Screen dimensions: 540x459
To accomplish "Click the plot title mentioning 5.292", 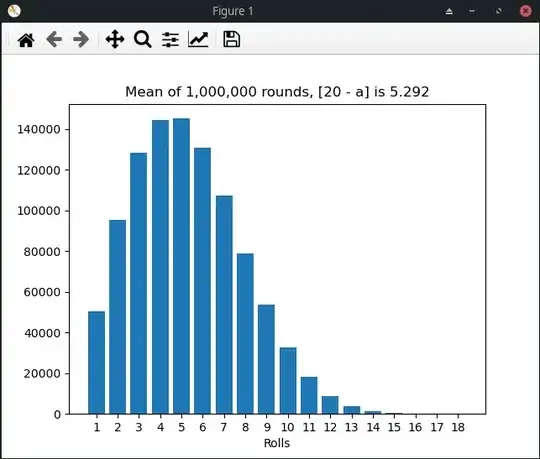I will pos(277,92).
